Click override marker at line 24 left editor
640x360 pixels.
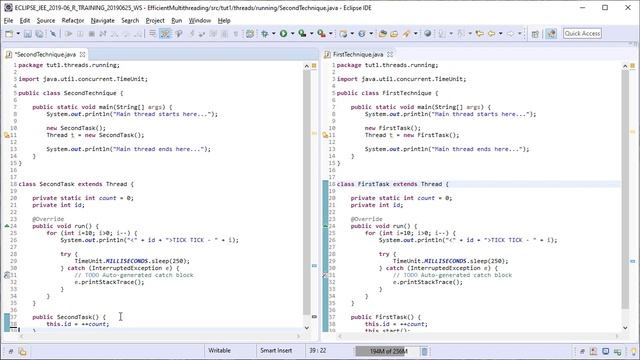point(7,226)
